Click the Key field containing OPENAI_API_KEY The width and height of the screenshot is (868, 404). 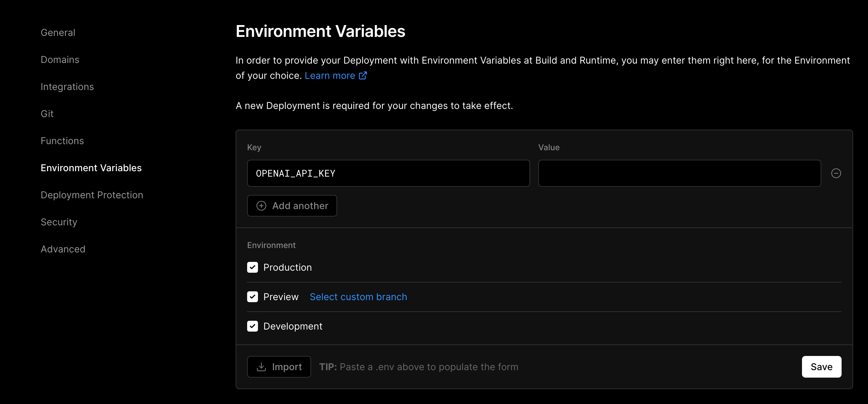[388, 173]
